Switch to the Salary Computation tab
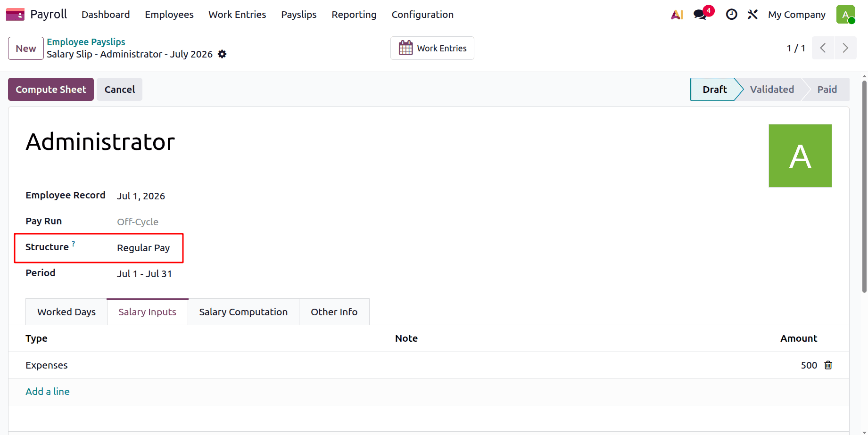This screenshot has height=435, width=868. click(243, 312)
